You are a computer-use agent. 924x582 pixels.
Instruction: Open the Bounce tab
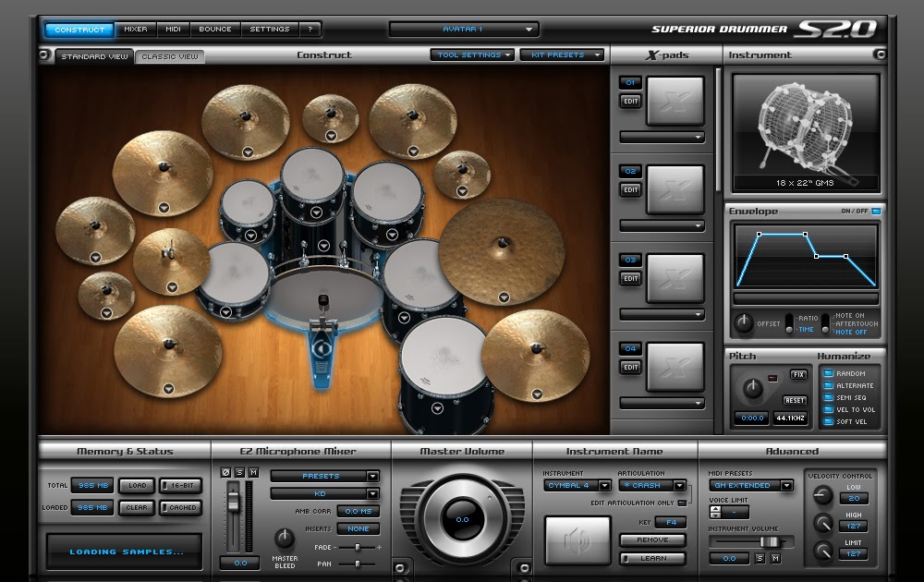215,29
